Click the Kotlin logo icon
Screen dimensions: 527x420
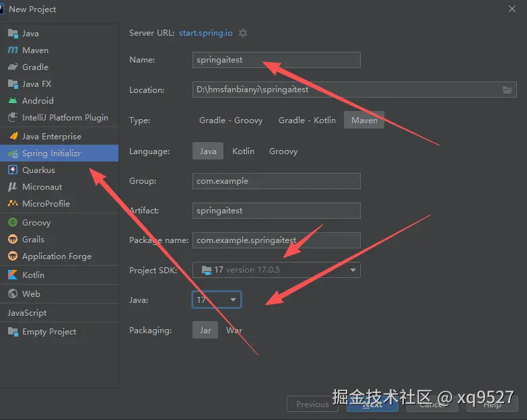coord(13,275)
